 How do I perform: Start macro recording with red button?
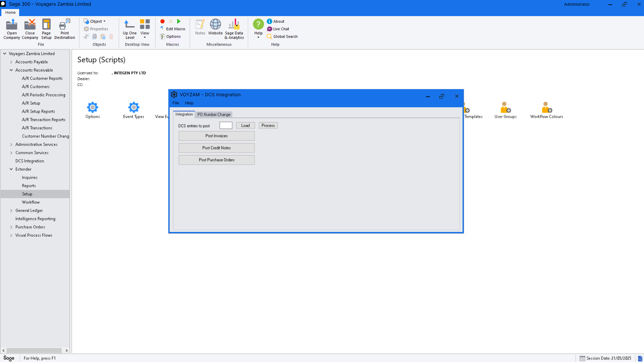162,21
